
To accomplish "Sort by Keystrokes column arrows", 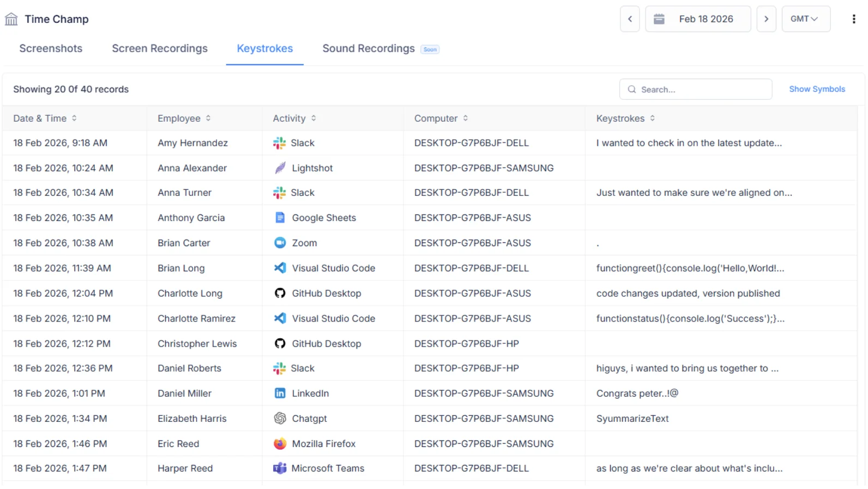I will coord(653,118).
